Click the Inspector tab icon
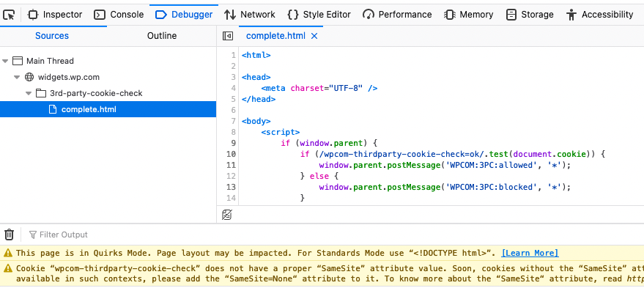Screen dimensions: 644x288 coord(33,15)
